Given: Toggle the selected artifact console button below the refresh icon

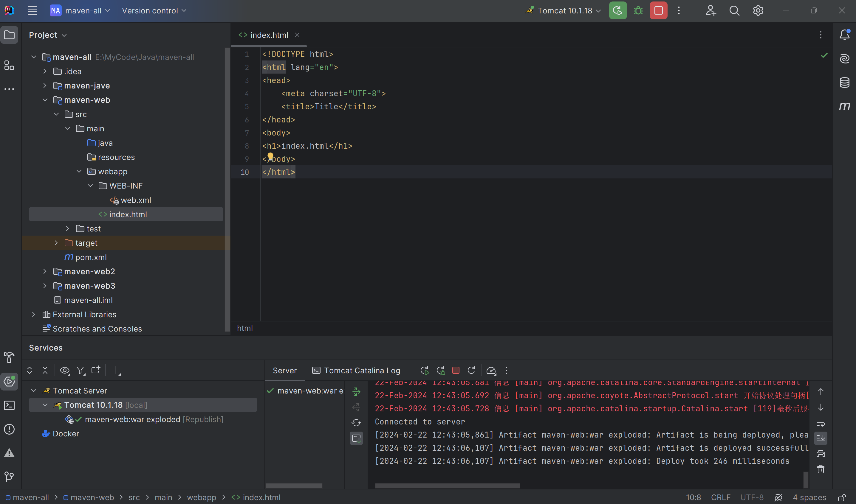Looking at the screenshot, I should [x=356, y=438].
